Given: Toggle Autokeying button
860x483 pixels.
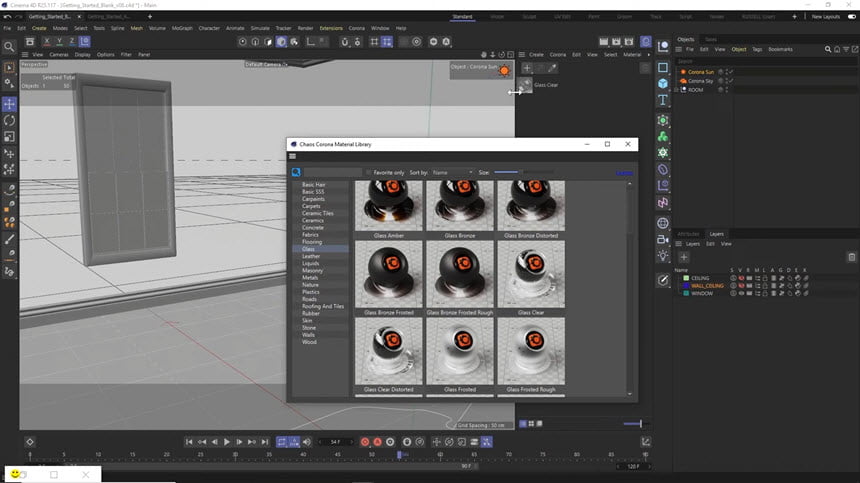Looking at the screenshot, I should 377,442.
